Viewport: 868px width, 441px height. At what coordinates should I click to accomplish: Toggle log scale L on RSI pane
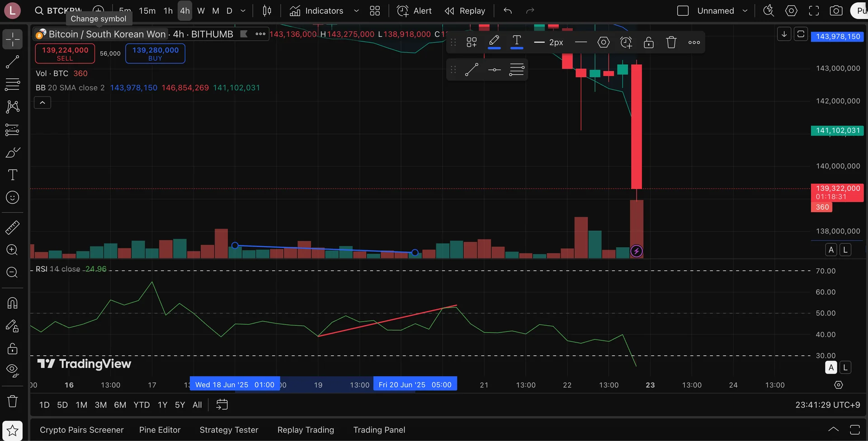[845, 368]
